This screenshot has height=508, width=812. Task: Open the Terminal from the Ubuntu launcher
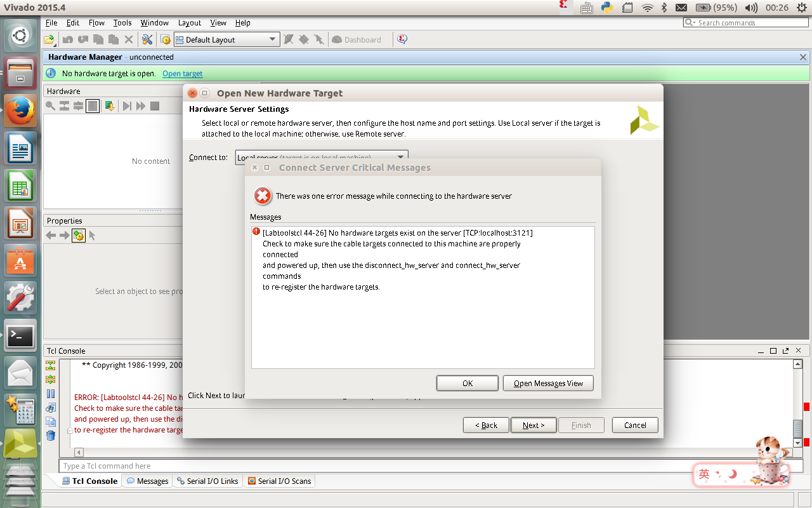tap(20, 336)
